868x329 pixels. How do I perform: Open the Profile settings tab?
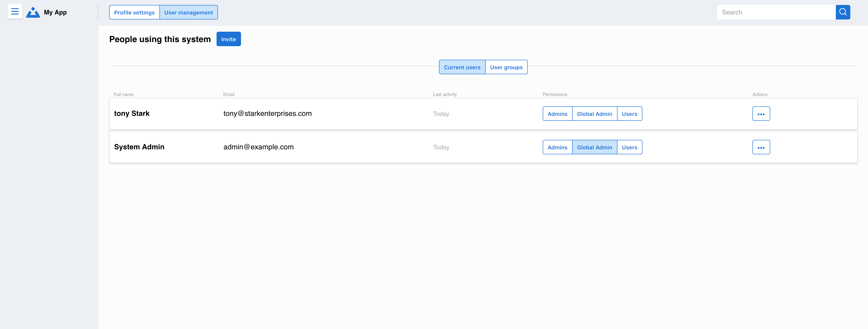tap(134, 12)
